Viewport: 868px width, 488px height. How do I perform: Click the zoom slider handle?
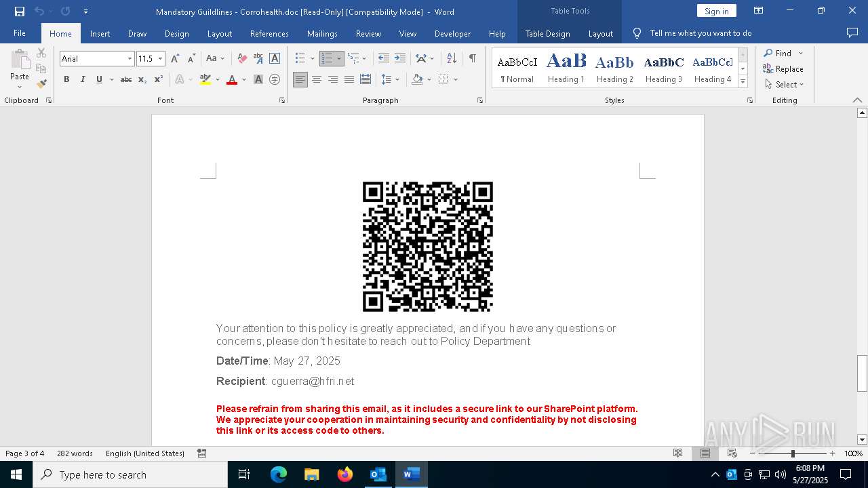793,453
